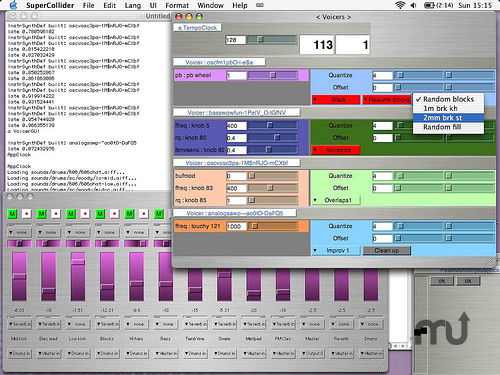
Task: Mute the Low kick mixer channel
Action: point(71,214)
